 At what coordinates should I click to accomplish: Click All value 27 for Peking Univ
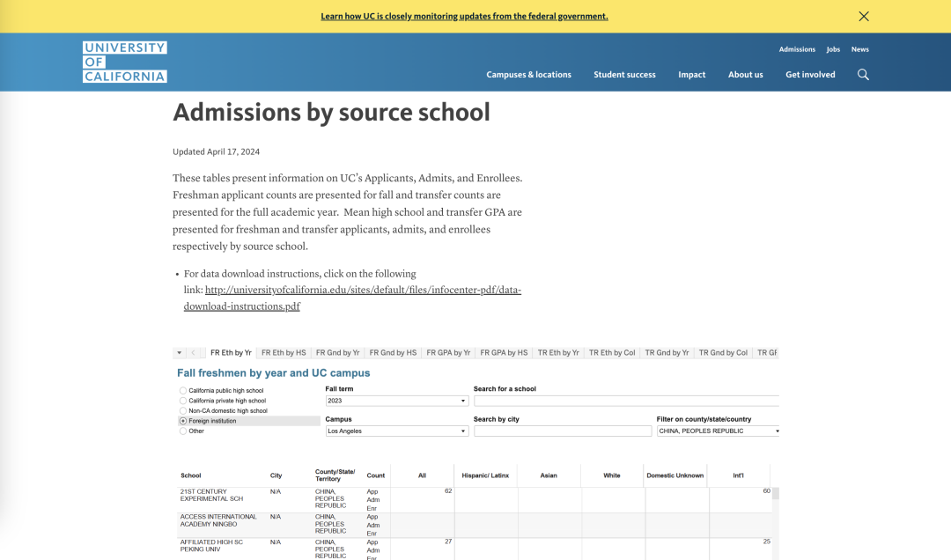(448, 542)
